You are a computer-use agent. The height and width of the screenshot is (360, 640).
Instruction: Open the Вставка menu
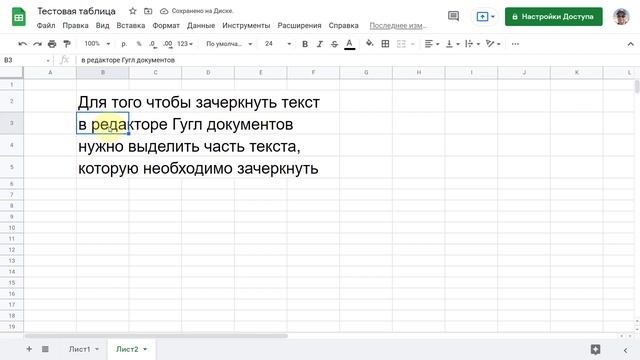(x=131, y=25)
